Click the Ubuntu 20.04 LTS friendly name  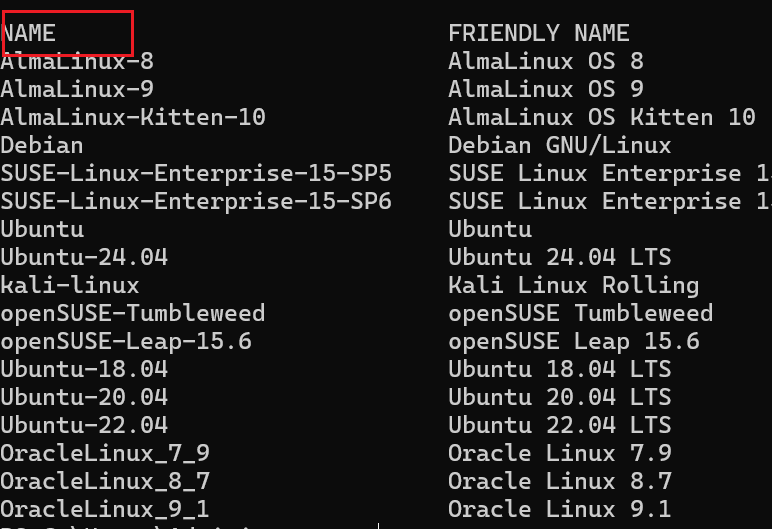click(x=559, y=397)
